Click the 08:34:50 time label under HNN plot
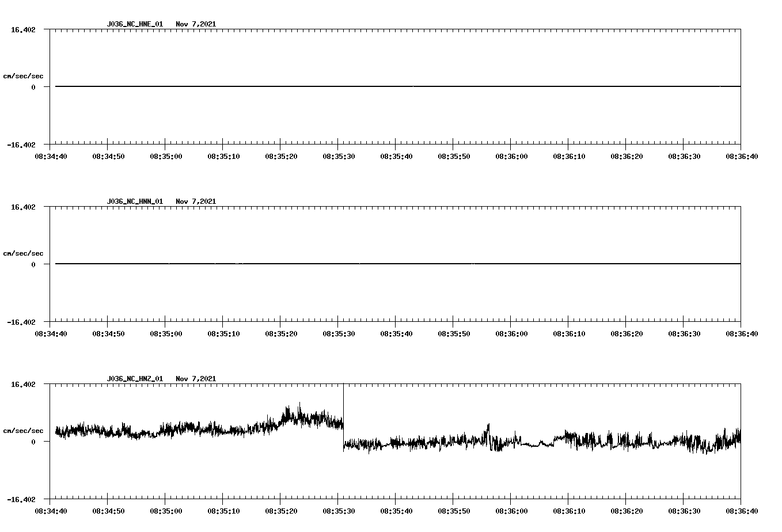The image size is (782, 532). point(108,334)
